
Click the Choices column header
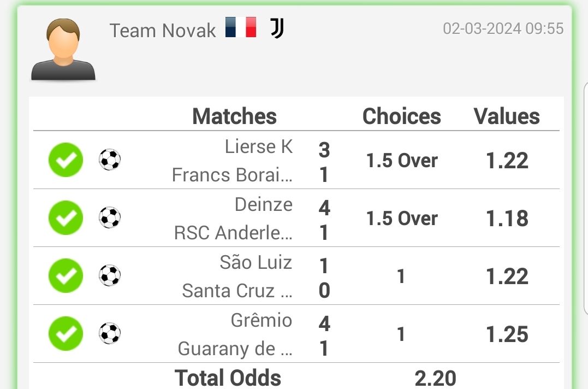tap(402, 116)
